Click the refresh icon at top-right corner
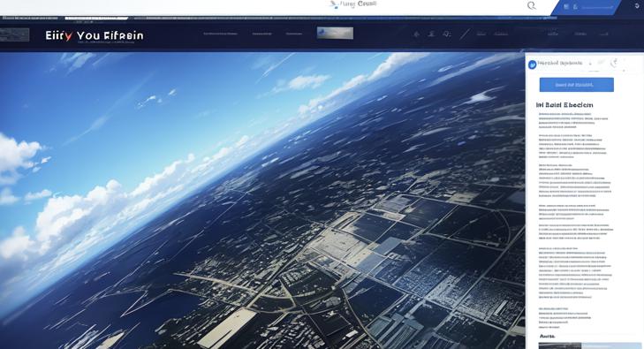Viewport: 644px width, 349px height. pyautogui.click(x=637, y=5)
